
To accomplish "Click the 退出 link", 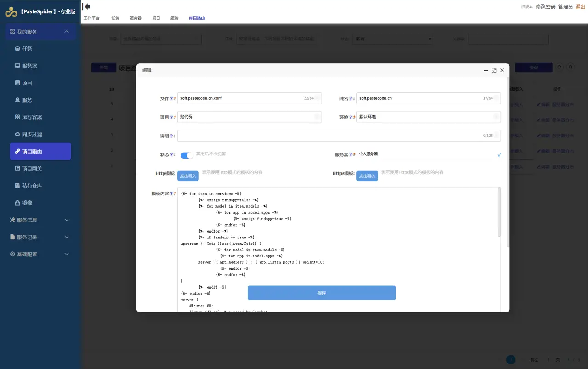I will 581,7.
